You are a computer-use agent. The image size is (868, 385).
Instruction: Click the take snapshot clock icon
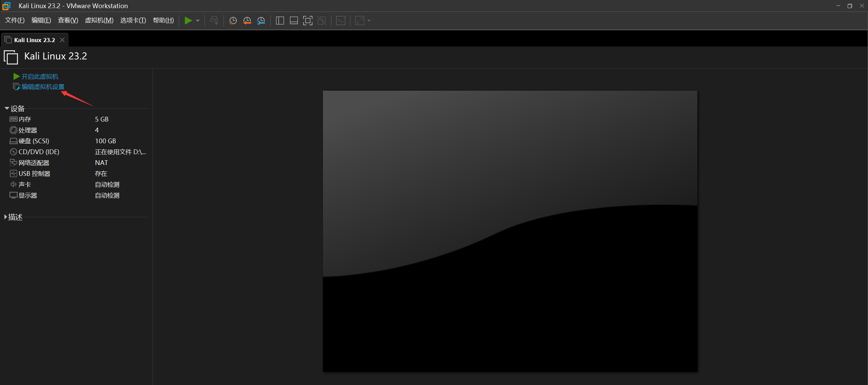[x=233, y=21]
